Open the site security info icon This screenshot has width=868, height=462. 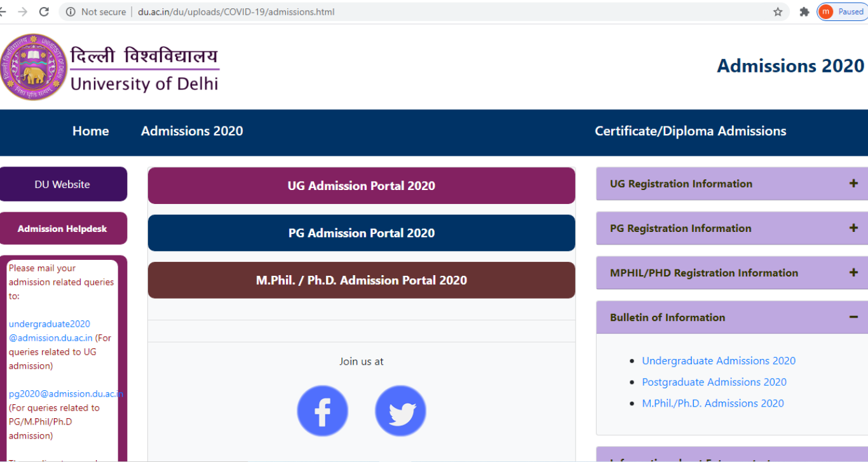[x=70, y=11]
